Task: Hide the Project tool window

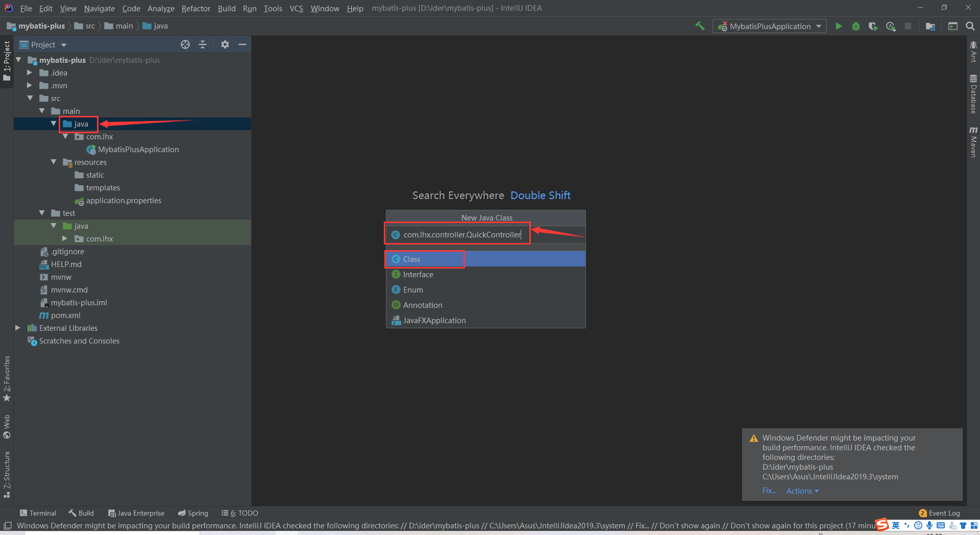Action: click(242, 44)
